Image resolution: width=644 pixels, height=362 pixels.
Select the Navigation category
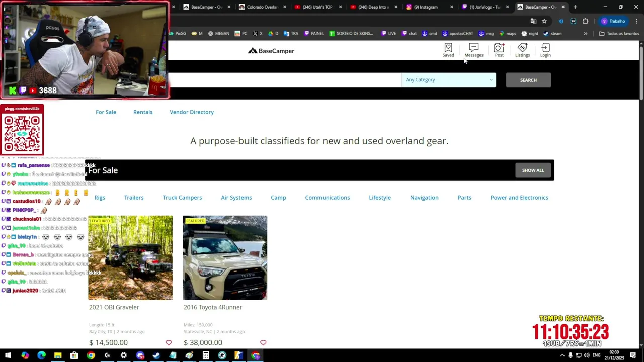coord(424,198)
